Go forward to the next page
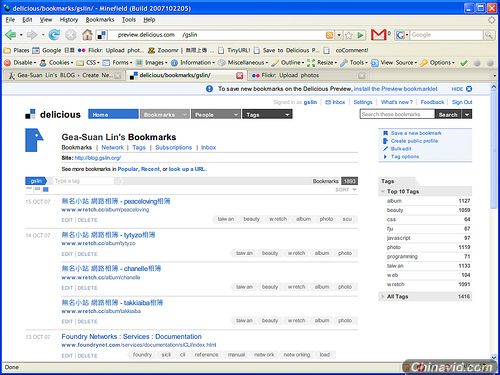 [x=32, y=35]
